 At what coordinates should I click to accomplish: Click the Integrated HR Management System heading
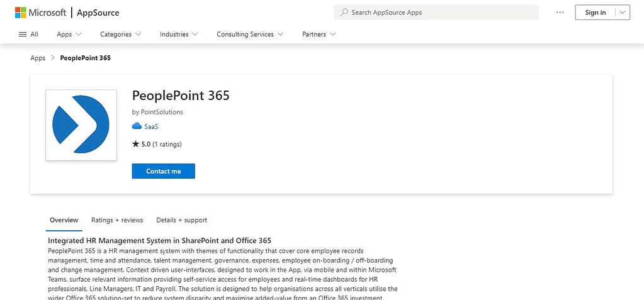pyautogui.click(x=159, y=240)
